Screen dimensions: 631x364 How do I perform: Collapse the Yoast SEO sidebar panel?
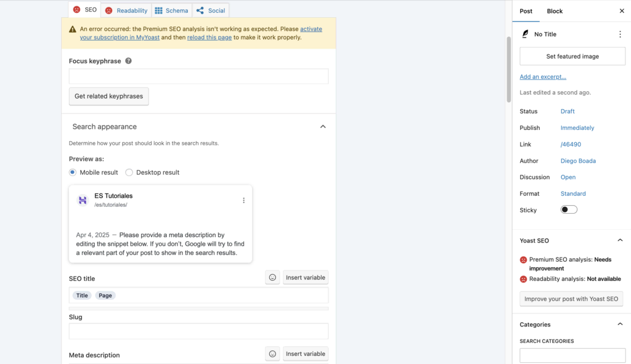pyautogui.click(x=620, y=241)
